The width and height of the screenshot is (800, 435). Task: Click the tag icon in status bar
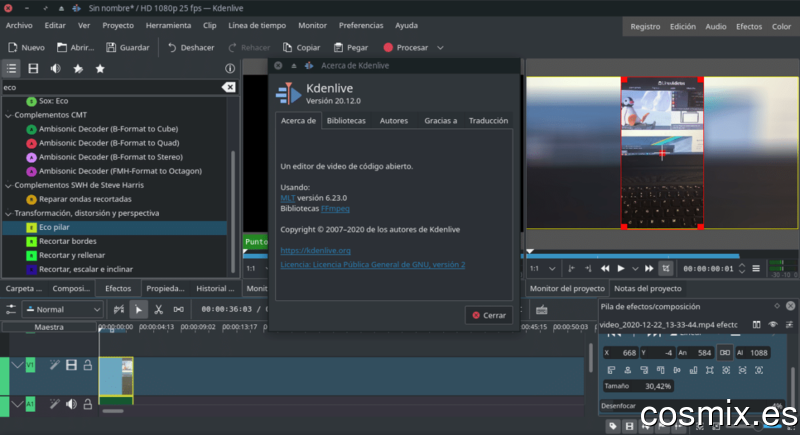(613, 426)
